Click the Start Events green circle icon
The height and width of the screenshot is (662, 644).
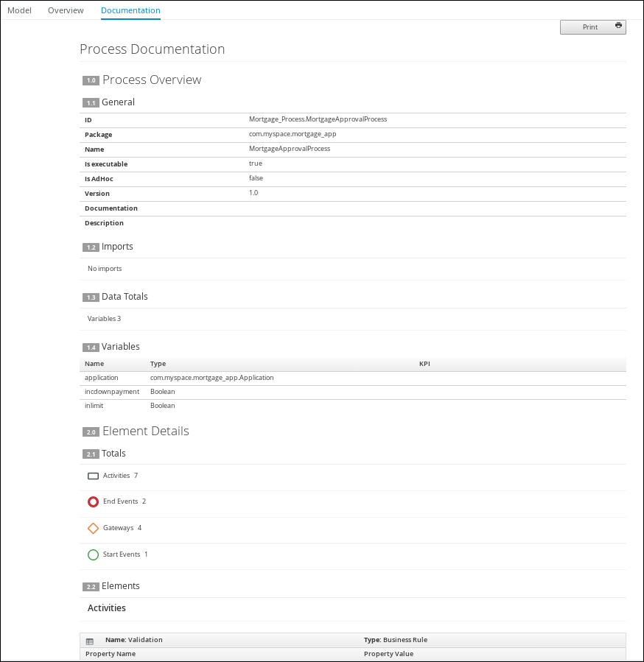coord(93,554)
